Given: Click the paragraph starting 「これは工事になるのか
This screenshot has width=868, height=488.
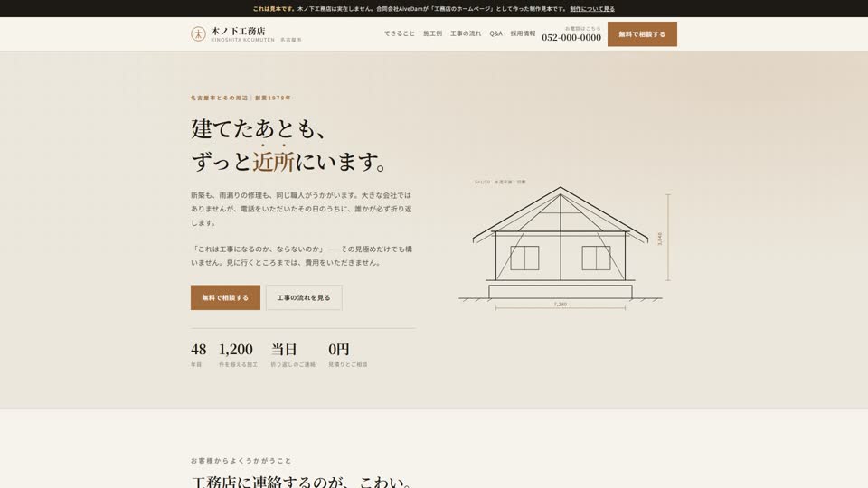Looking at the screenshot, I should pos(301,256).
